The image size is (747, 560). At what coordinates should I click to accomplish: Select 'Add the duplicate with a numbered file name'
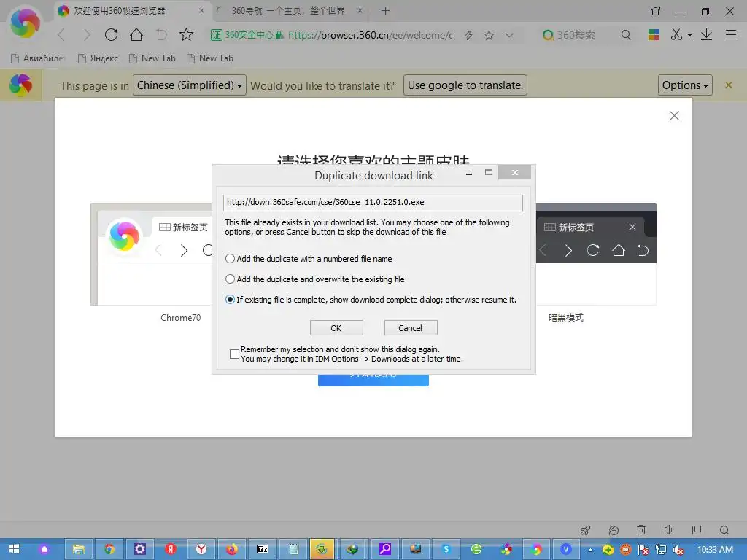309,259
